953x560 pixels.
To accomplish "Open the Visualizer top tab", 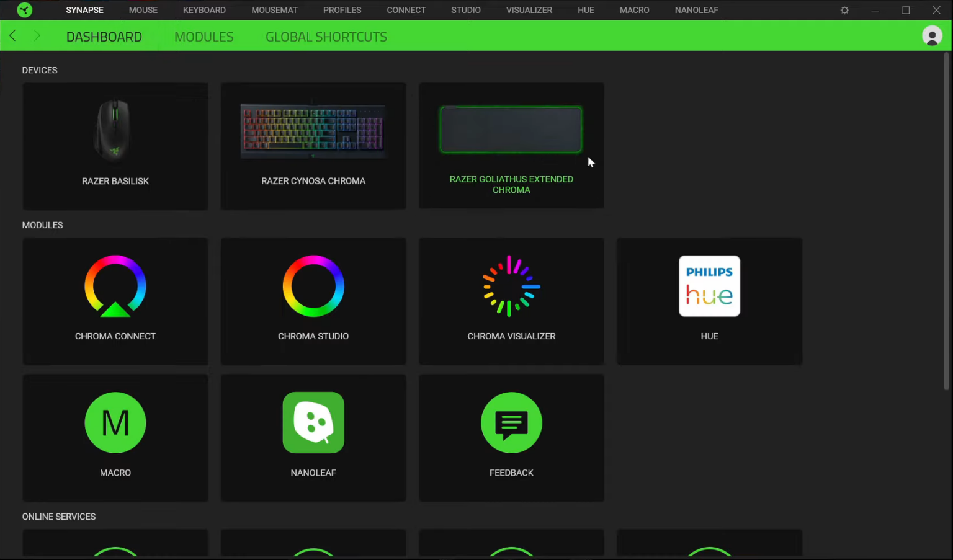I will 529,10.
